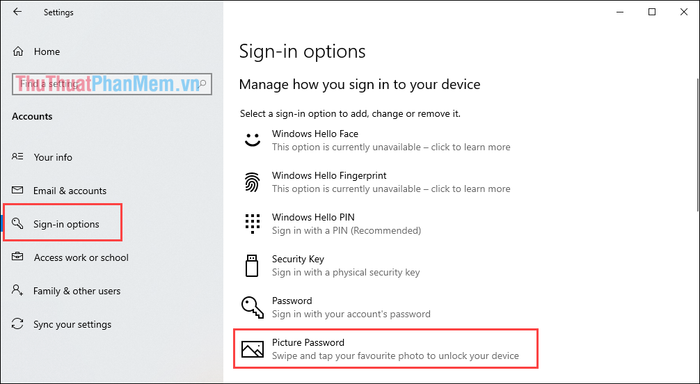This screenshot has width=700, height=384.
Task: Open Home via the house icon
Action: [x=18, y=51]
